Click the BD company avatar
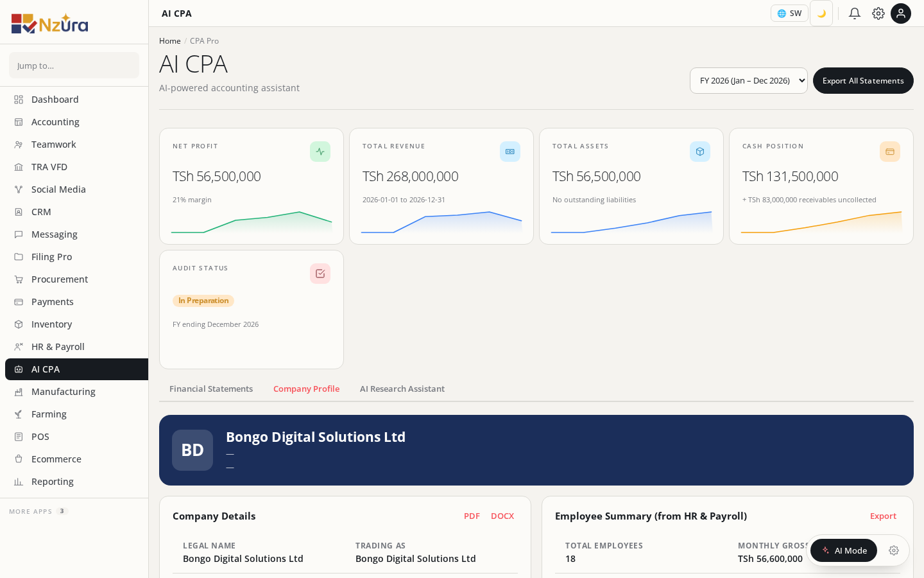The image size is (924, 578). point(193,450)
